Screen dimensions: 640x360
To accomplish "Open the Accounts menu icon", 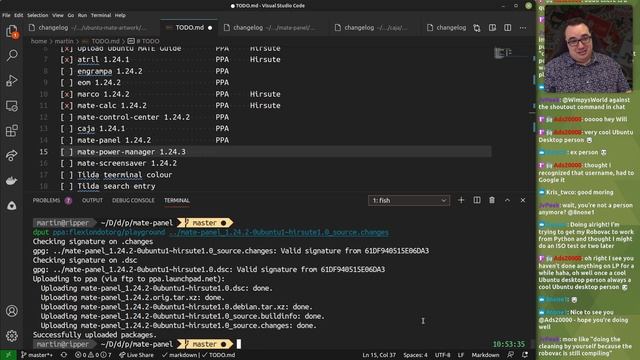I will click(x=12, y=311).
